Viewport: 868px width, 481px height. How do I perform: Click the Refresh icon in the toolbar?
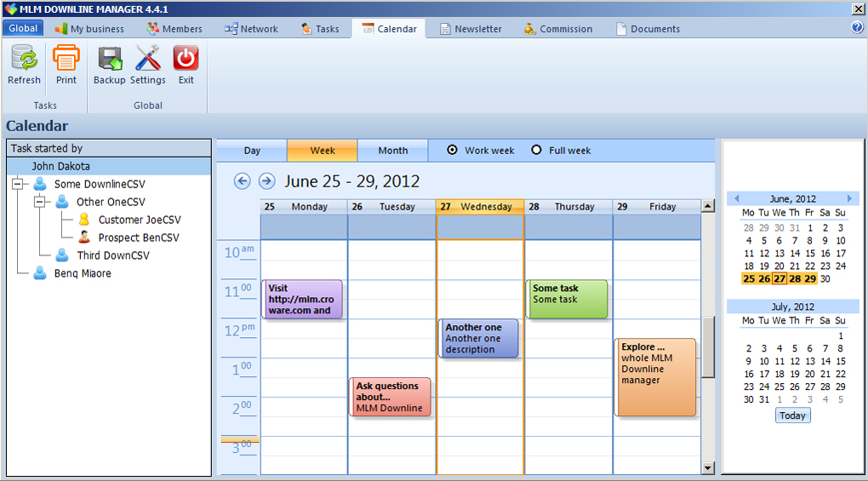tap(24, 60)
